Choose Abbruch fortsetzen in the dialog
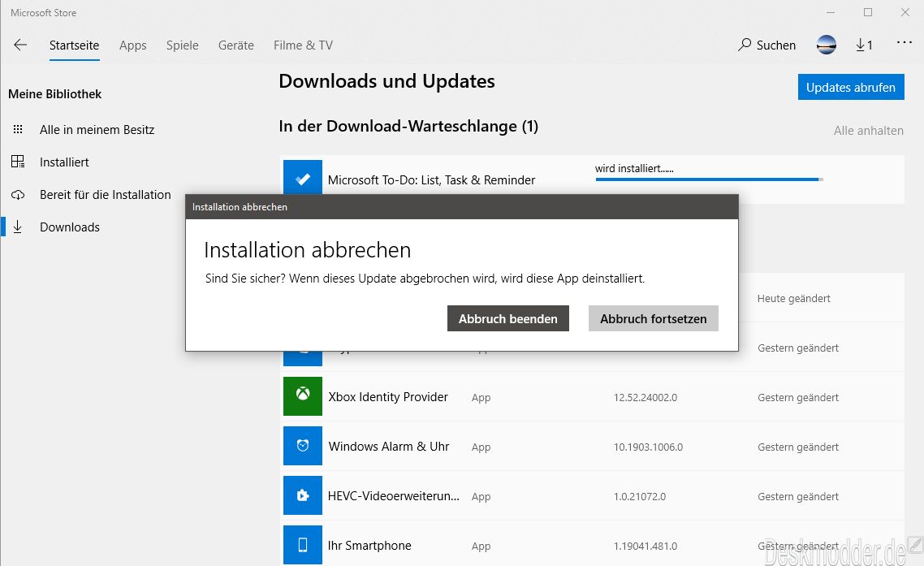 tap(654, 318)
